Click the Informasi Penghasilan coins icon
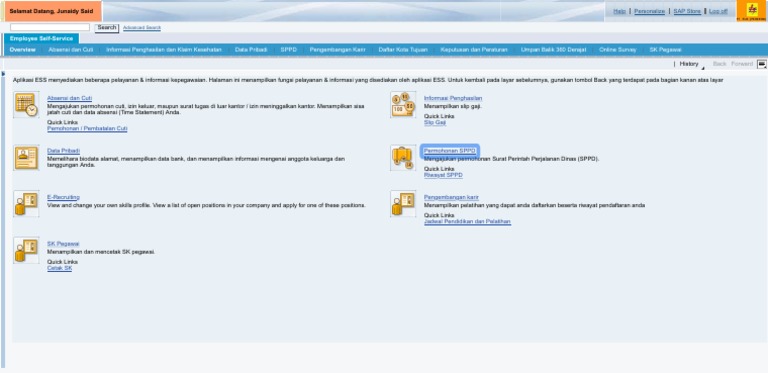This screenshot has width=768, height=373. coord(403,104)
